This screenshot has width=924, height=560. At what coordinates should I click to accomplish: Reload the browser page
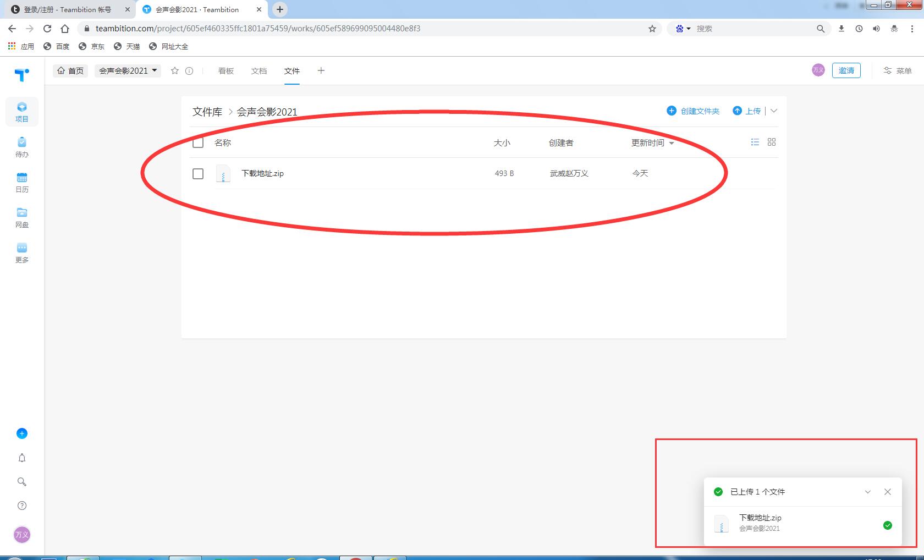coord(47,29)
